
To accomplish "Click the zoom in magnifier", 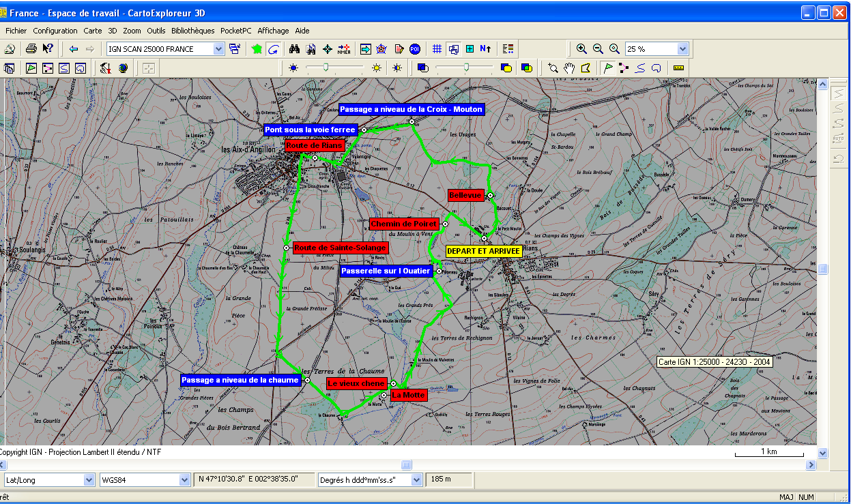I will [581, 48].
